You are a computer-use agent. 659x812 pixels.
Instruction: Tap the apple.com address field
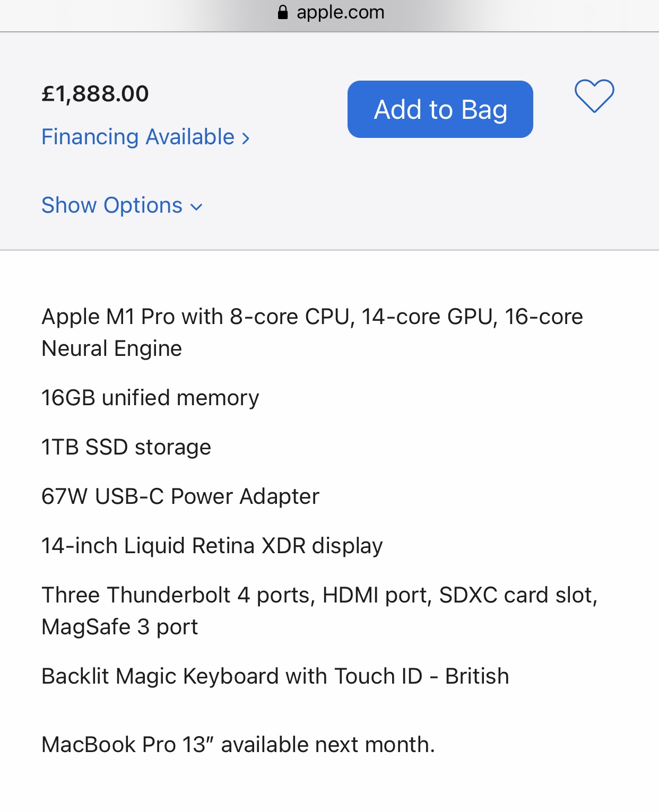pos(340,12)
